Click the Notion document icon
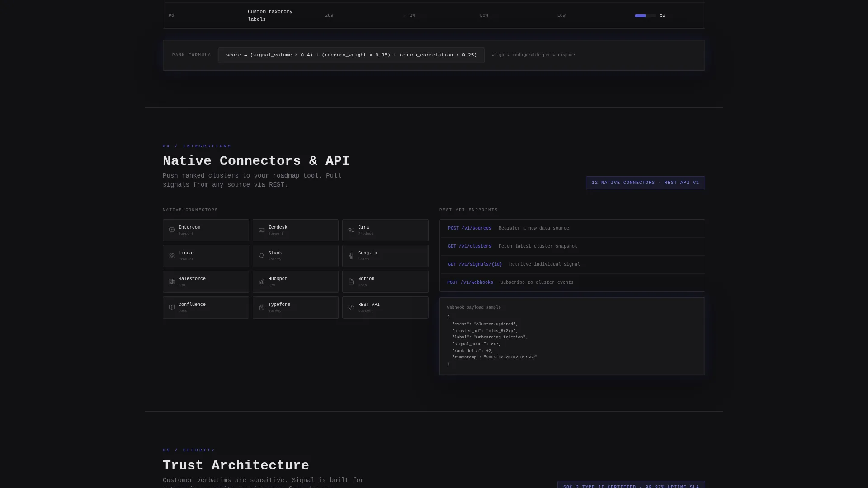 pyautogui.click(x=351, y=282)
